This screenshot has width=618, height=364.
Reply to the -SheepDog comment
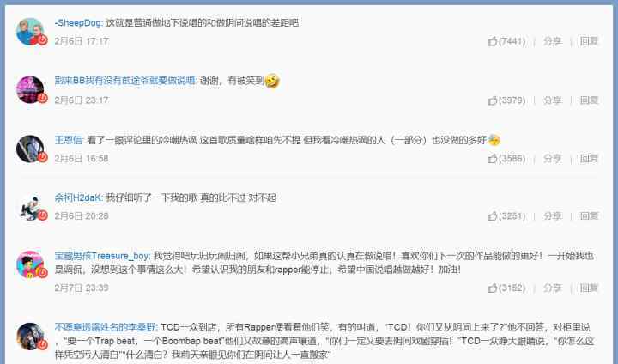pos(589,41)
